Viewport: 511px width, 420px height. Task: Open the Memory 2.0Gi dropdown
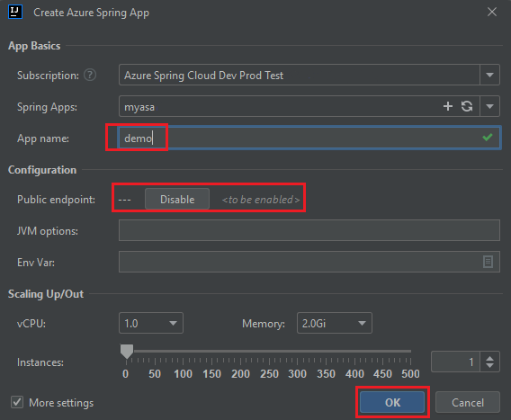(335, 323)
